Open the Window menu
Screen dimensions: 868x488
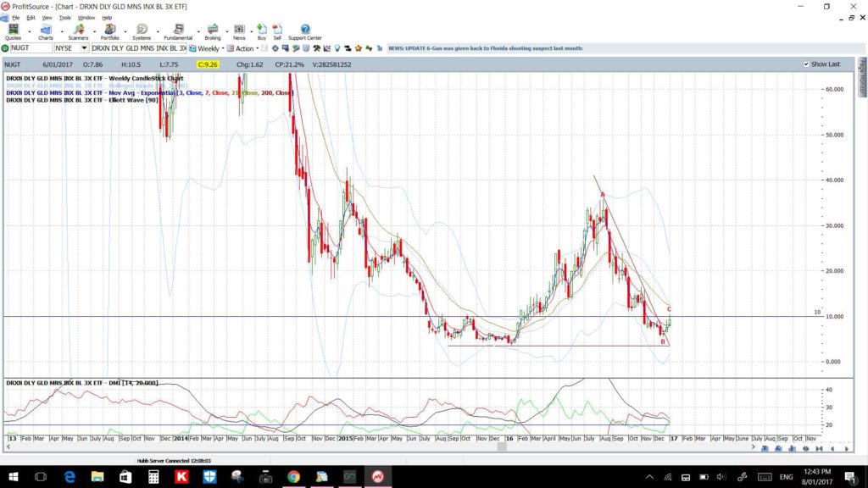click(x=86, y=18)
